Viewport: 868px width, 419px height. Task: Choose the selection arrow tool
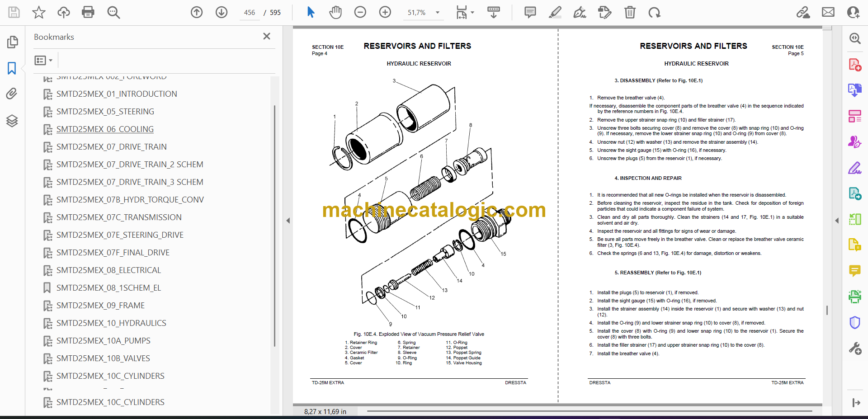point(311,12)
